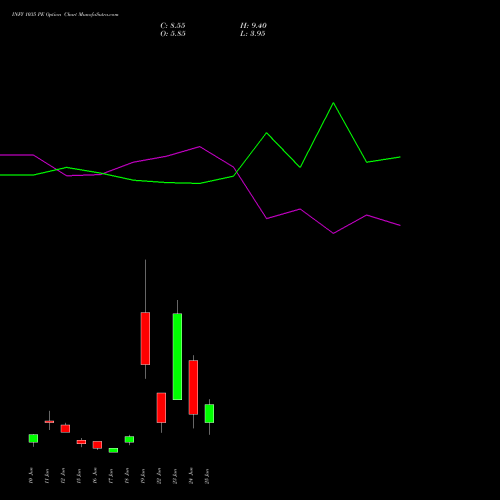The width and height of the screenshot is (500, 500).
Task: Click the 25 Jan date label
Action: coord(207,476)
